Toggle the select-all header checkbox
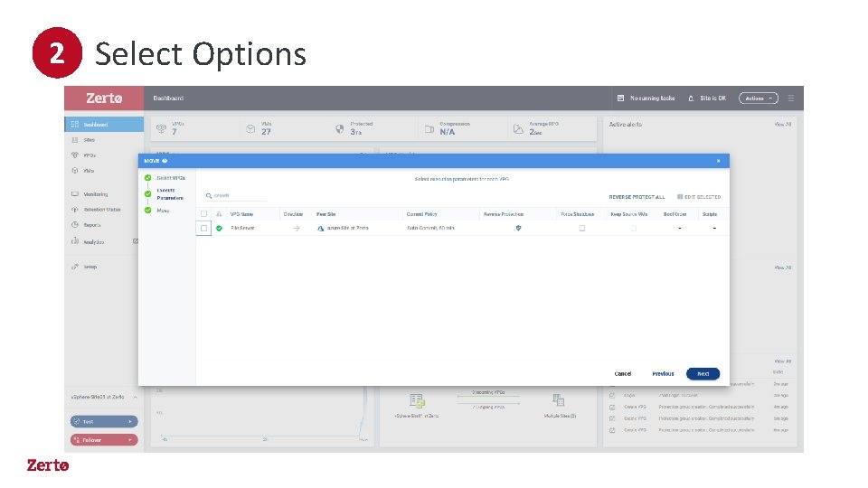This screenshot has width=868, height=488. (x=203, y=214)
